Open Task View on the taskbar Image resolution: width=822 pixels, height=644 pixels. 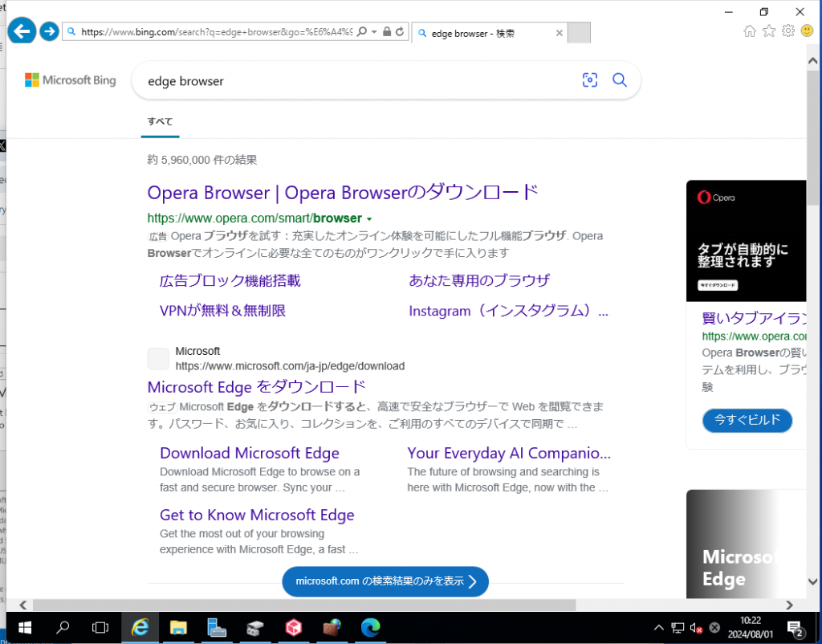[x=100, y=628]
